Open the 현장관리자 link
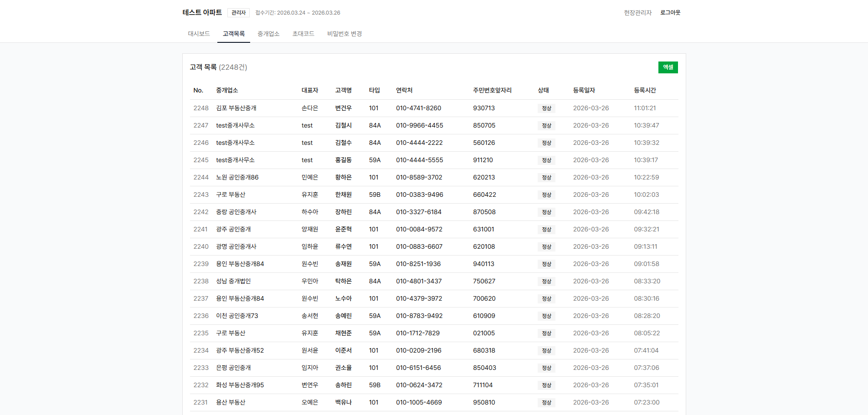868x415 pixels. click(x=637, y=12)
